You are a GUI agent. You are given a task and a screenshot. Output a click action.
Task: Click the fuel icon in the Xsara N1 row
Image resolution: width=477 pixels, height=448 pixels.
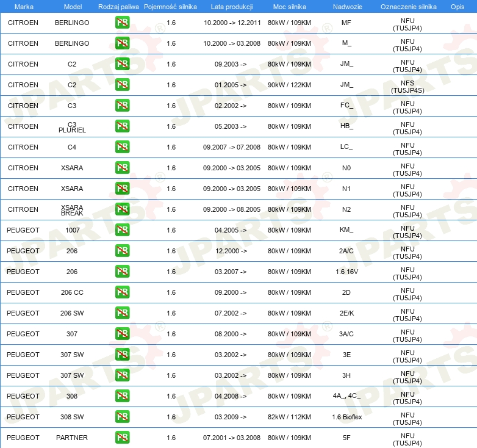[x=122, y=189]
